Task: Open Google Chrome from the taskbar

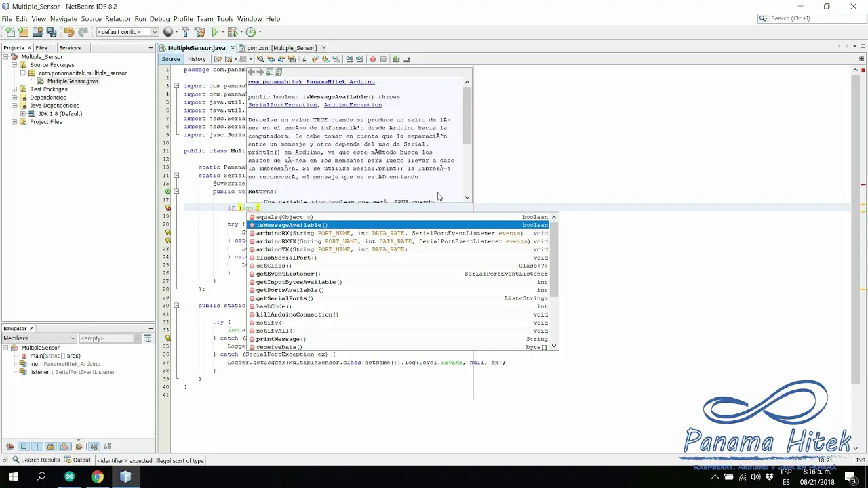Action: (x=98, y=476)
